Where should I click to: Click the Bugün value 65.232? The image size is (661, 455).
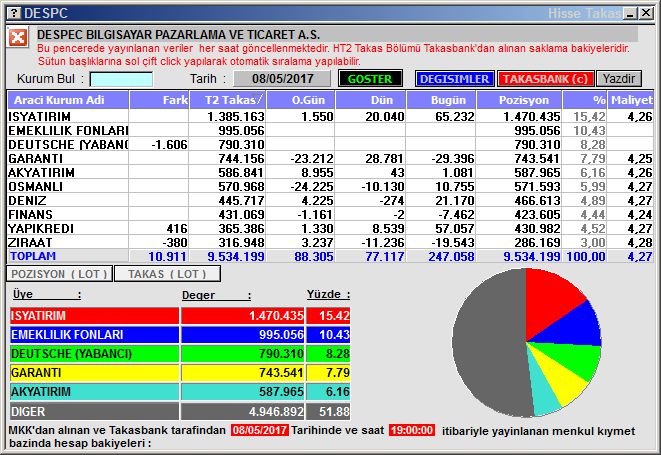coord(454,116)
